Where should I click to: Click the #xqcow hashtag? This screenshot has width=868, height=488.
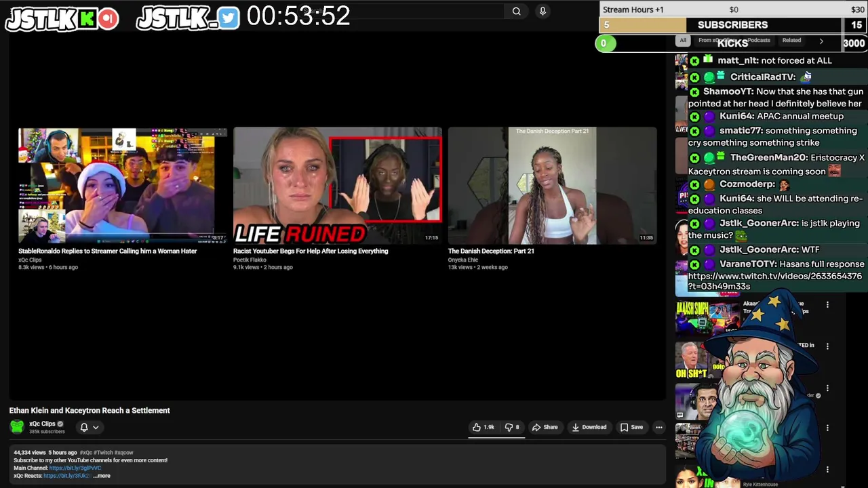pos(124,452)
